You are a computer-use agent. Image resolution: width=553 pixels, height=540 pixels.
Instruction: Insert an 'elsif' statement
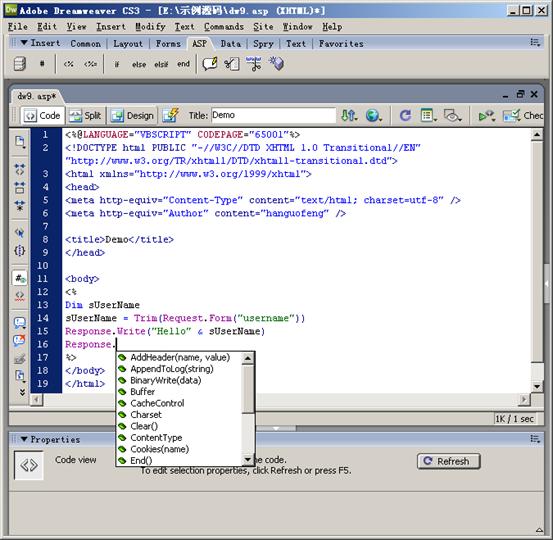coord(161,65)
